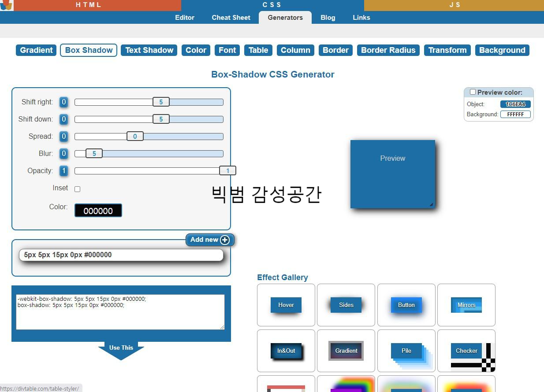Select the Generators tab
The height and width of the screenshot is (392, 544).
pyautogui.click(x=285, y=18)
